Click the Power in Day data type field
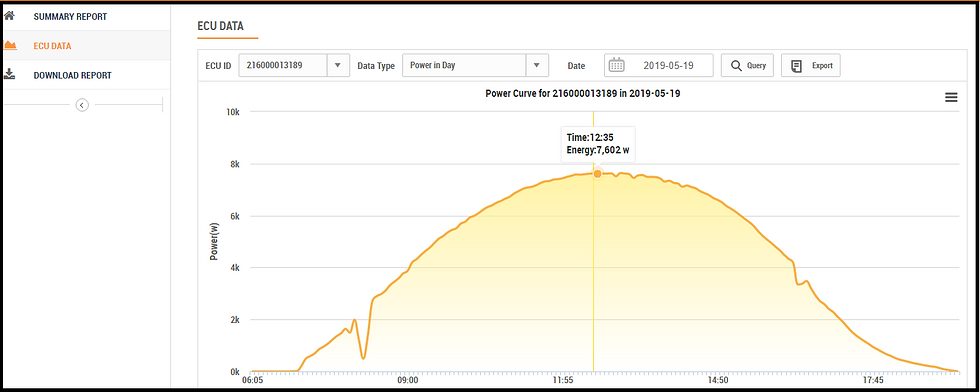 coord(464,65)
